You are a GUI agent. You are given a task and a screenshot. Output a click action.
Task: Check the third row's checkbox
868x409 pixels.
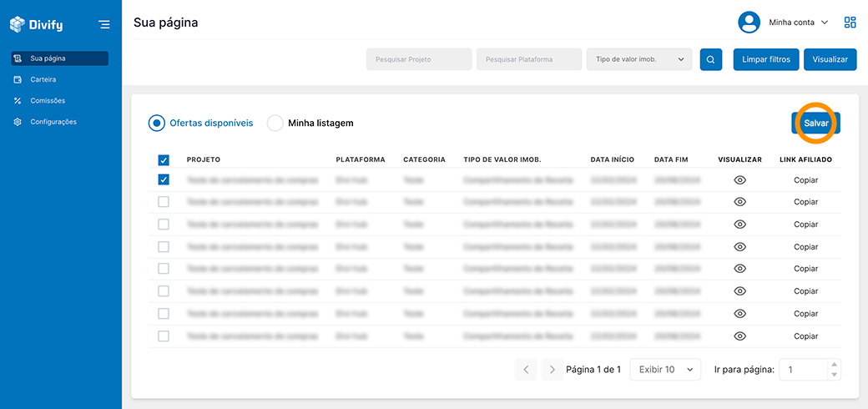pyautogui.click(x=164, y=225)
